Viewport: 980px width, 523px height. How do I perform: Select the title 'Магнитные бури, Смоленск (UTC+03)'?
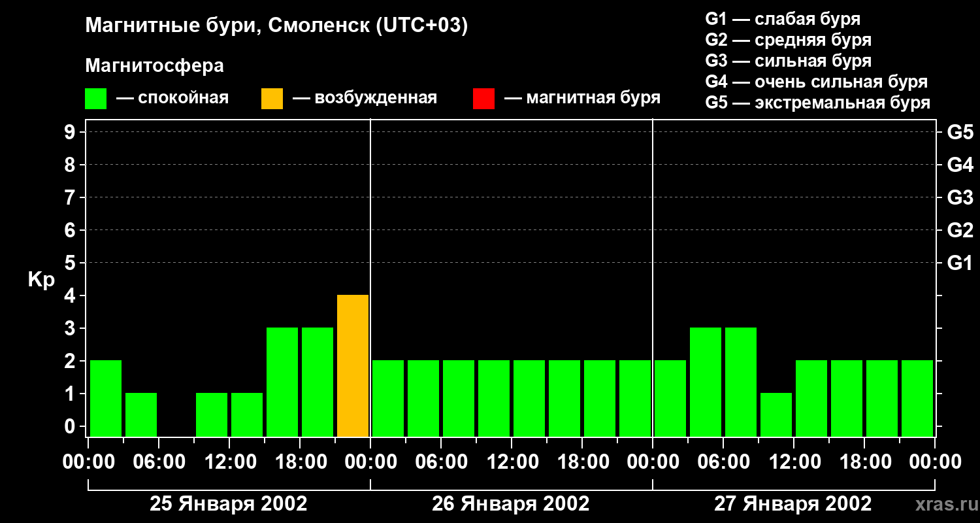point(277,26)
